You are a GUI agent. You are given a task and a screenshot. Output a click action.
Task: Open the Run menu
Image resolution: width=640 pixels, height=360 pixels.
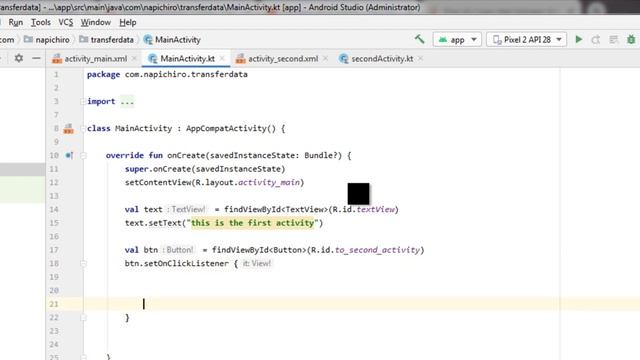[x=16, y=22]
